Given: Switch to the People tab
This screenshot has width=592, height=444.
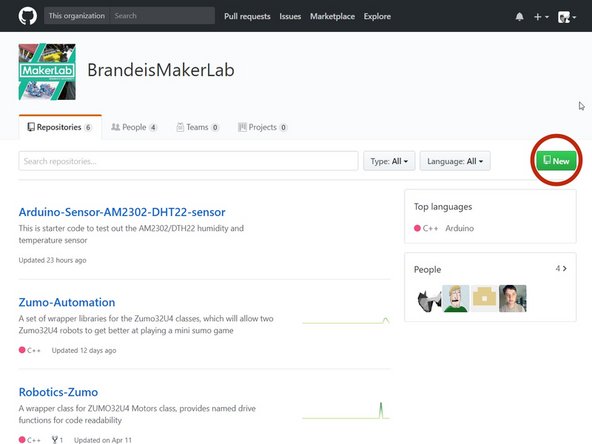Looking at the screenshot, I should (134, 127).
